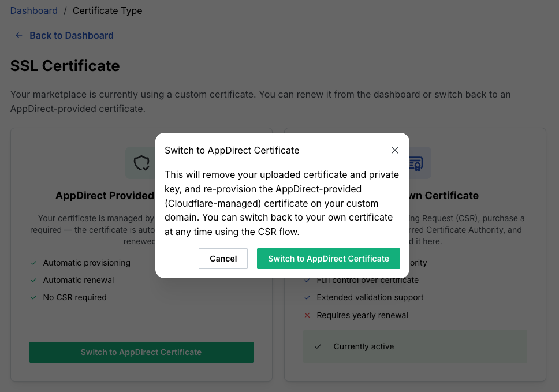Click the Currently active status box

tap(415, 346)
